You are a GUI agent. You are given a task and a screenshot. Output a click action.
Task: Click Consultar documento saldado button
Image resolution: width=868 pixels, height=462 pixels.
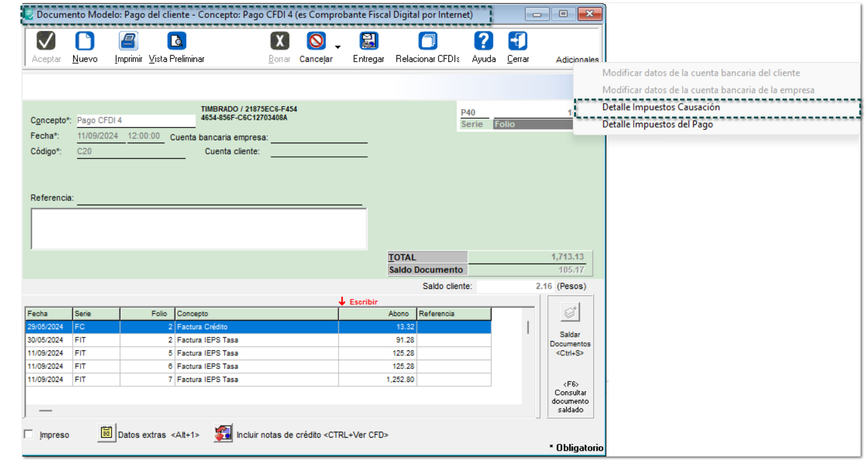[x=570, y=397]
